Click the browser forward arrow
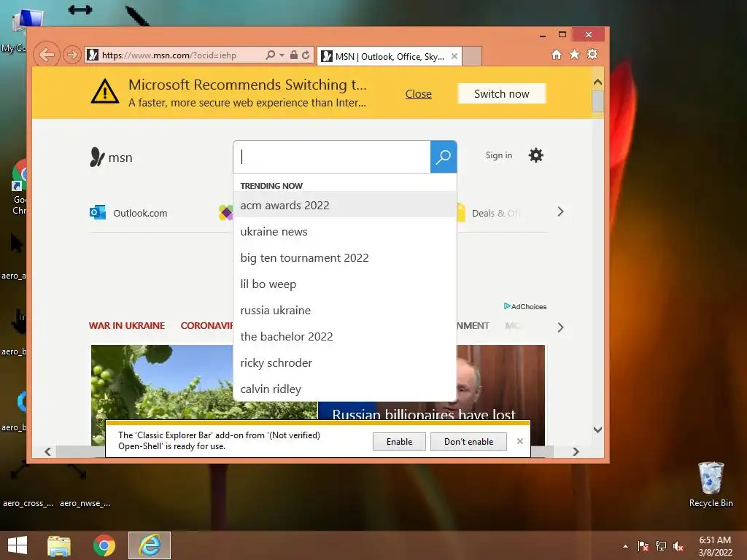This screenshot has width=747, height=560. (71, 55)
